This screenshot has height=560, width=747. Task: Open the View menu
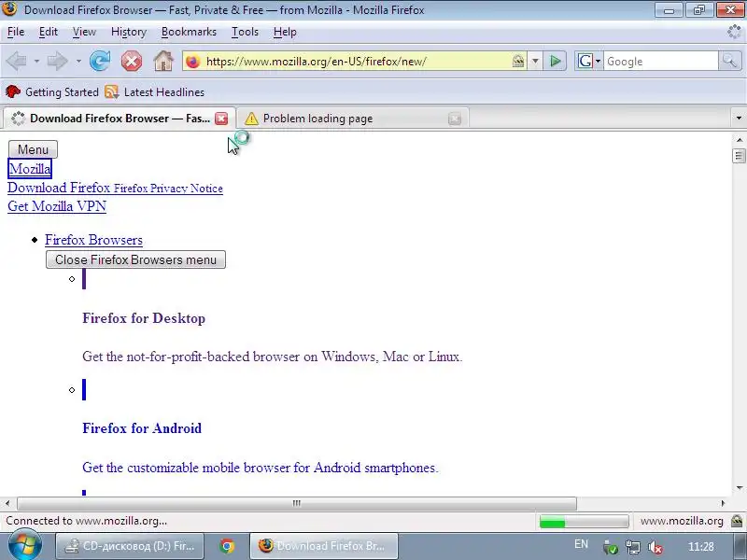click(84, 32)
